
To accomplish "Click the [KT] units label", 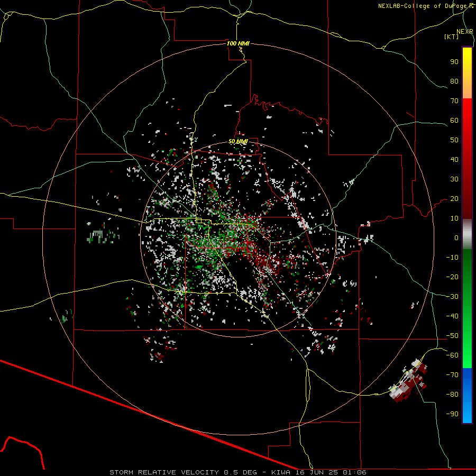I will (451, 36).
